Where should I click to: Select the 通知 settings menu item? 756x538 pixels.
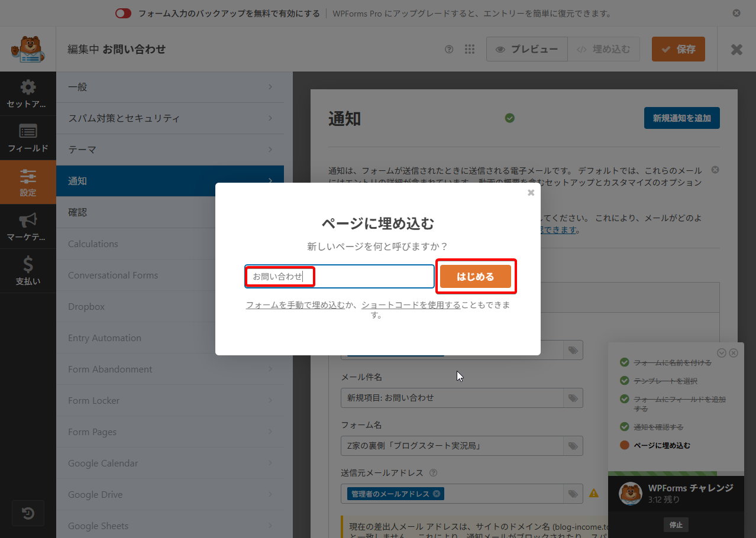coord(170,181)
